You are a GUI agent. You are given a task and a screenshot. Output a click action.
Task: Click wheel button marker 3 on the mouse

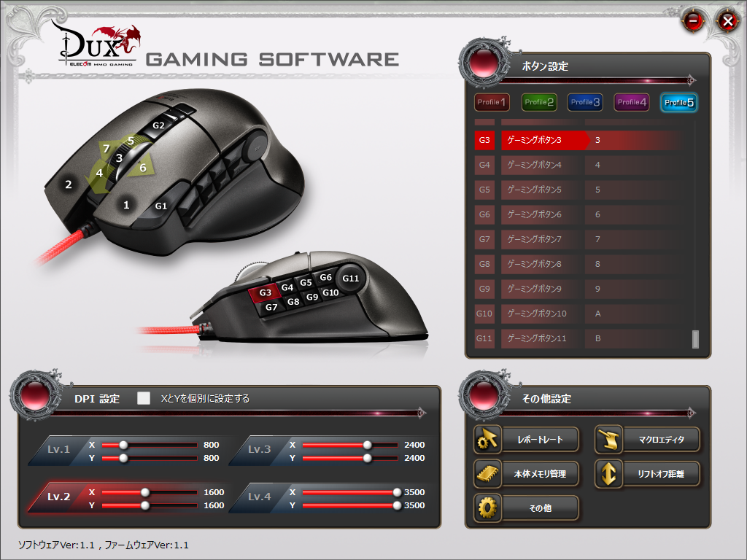[119, 157]
